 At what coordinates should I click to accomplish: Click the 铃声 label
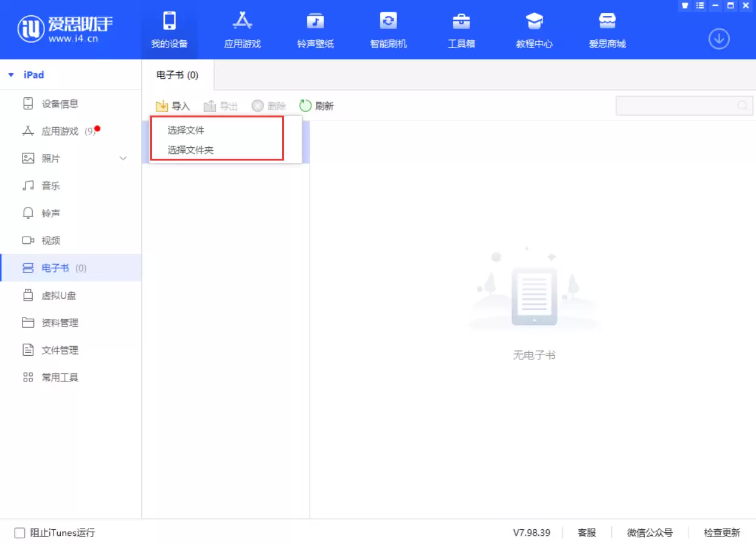click(x=50, y=213)
